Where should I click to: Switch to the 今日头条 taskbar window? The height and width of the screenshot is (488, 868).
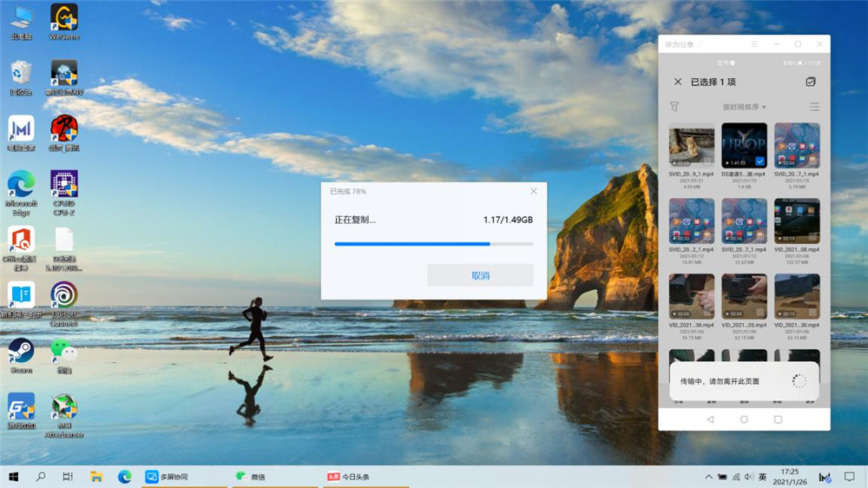(x=365, y=477)
